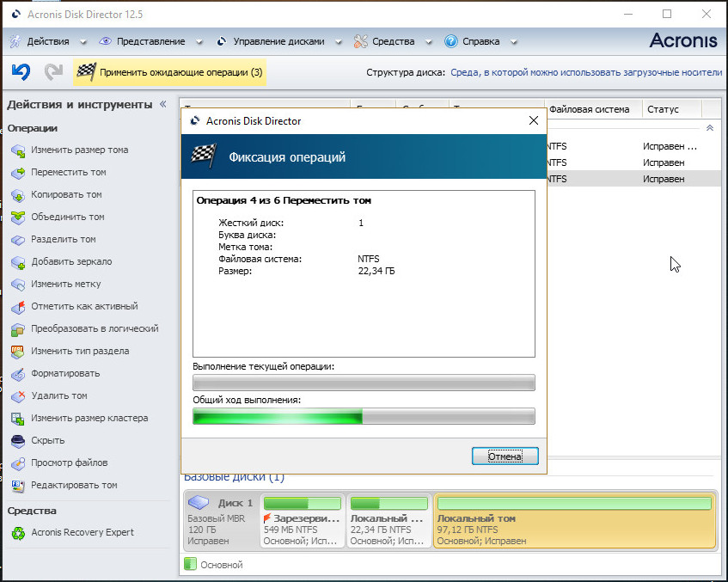This screenshot has width=728, height=582.
Task: Expand dropdown arrow next to Действия
Action: click(x=83, y=42)
